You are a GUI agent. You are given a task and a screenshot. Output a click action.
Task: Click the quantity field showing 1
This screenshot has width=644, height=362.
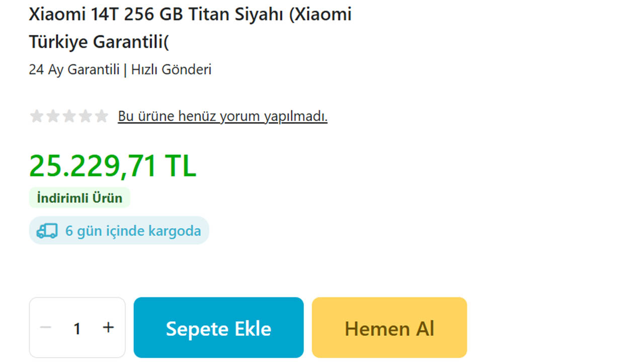(x=77, y=328)
